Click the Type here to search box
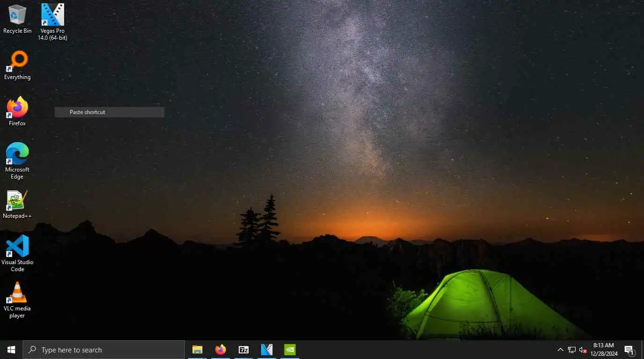Screen dimensions: 644x359 (x=104, y=350)
